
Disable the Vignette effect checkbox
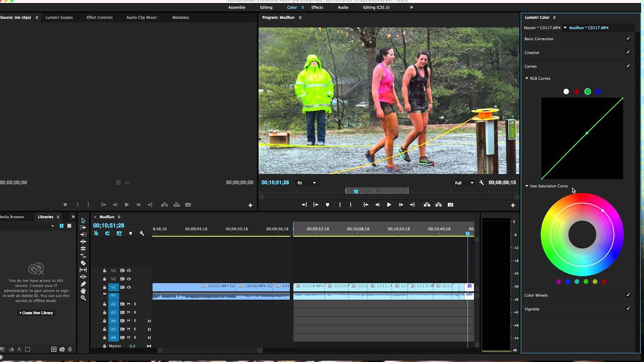click(628, 309)
